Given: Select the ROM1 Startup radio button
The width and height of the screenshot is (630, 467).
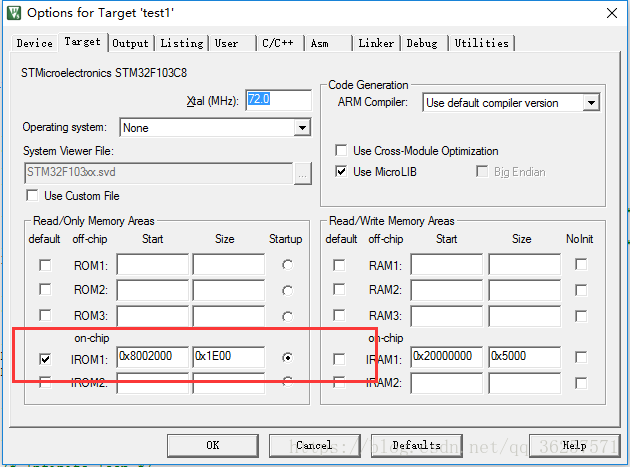Looking at the screenshot, I should point(287,265).
